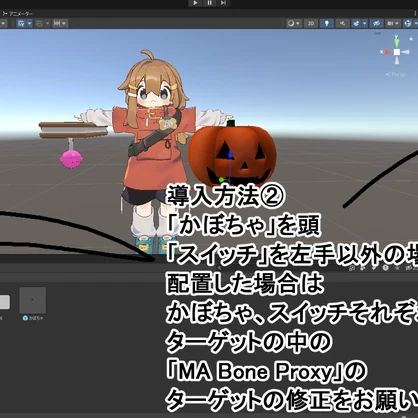
Task: Toggle the increment snapping icon
Action: [x=40, y=23]
